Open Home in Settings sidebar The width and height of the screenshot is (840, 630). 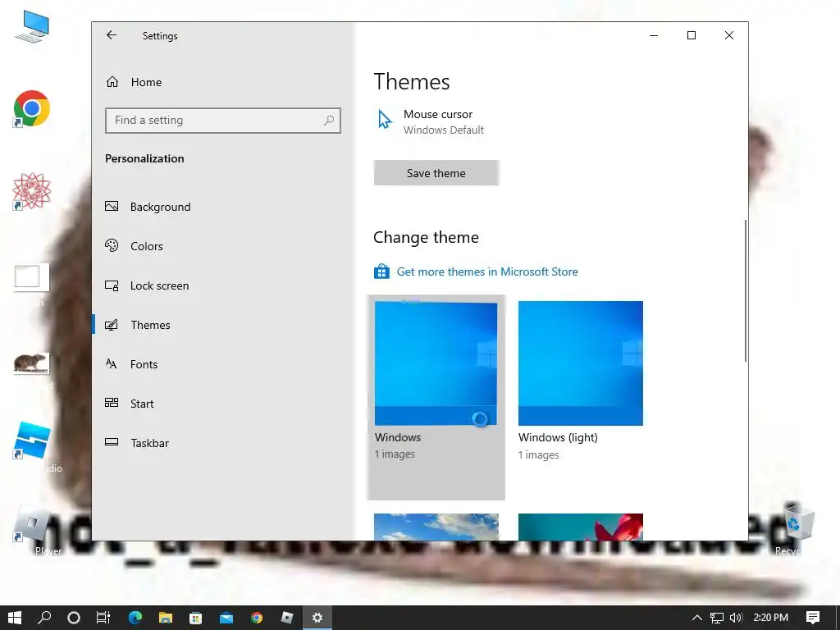point(134,82)
